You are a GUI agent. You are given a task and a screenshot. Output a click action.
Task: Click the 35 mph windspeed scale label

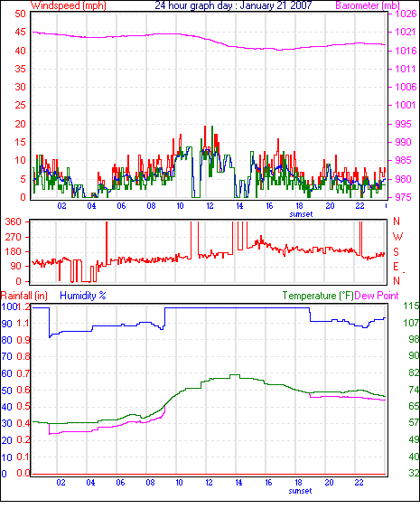[x=20, y=69]
